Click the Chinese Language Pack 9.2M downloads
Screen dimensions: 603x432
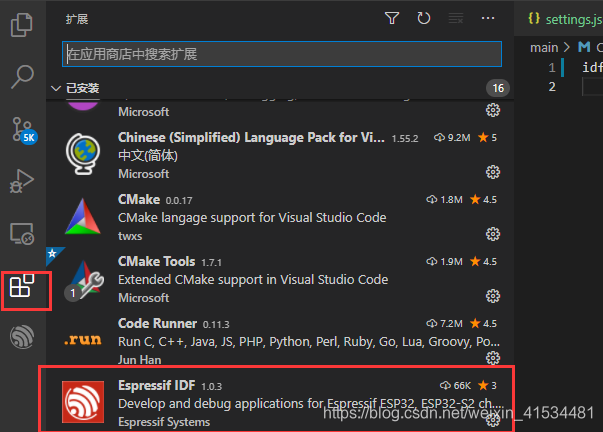[x=452, y=138]
